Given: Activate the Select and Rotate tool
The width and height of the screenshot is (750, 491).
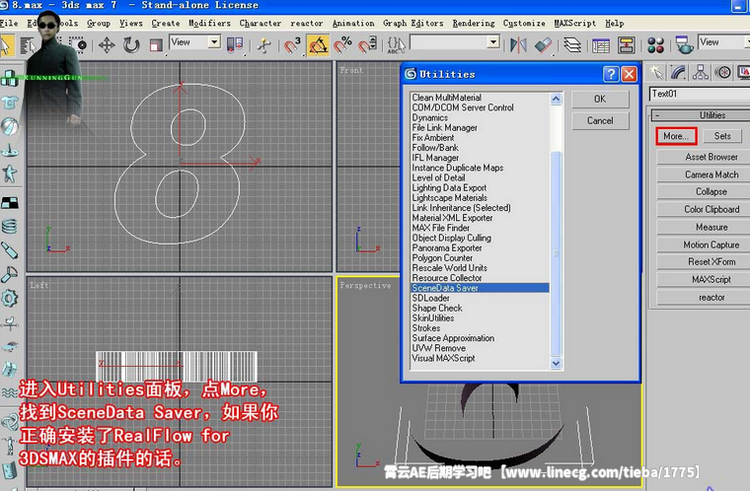Looking at the screenshot, I should pos(131,45).
